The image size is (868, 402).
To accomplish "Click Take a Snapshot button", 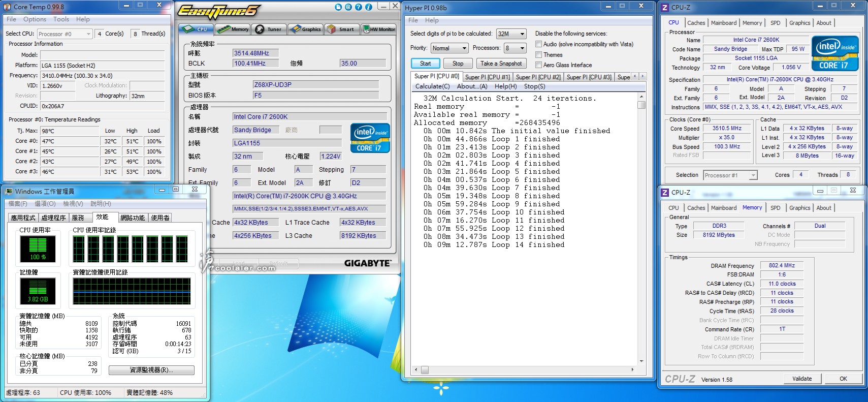I will click(x=501, y=64).
